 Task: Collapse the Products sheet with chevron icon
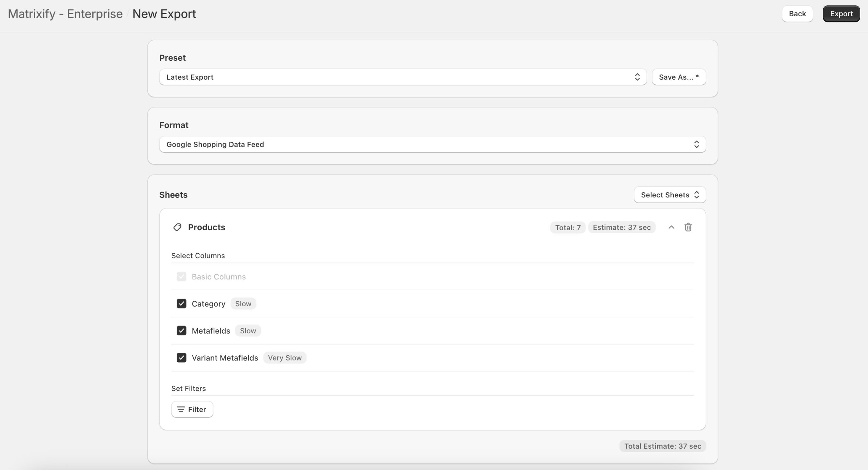pyautogui.click(x=671, y=227)
